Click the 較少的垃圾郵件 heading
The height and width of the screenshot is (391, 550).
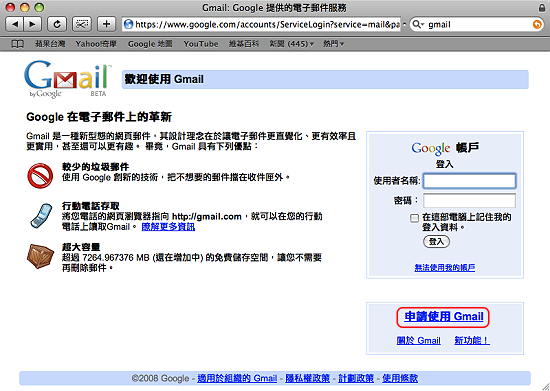coord(96,167)
